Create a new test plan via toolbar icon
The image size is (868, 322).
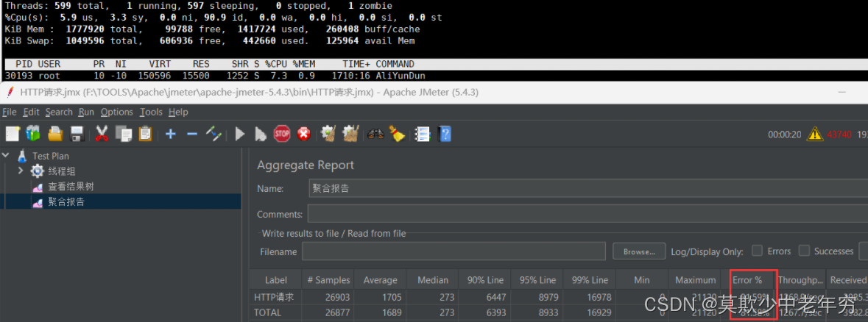(x=13, y=134)
